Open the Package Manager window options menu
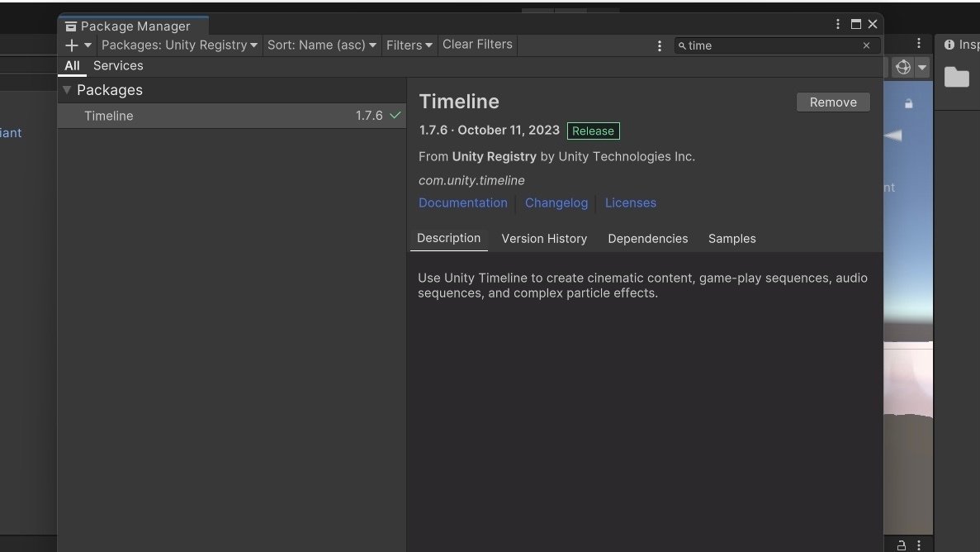 [x=838, y=24]
